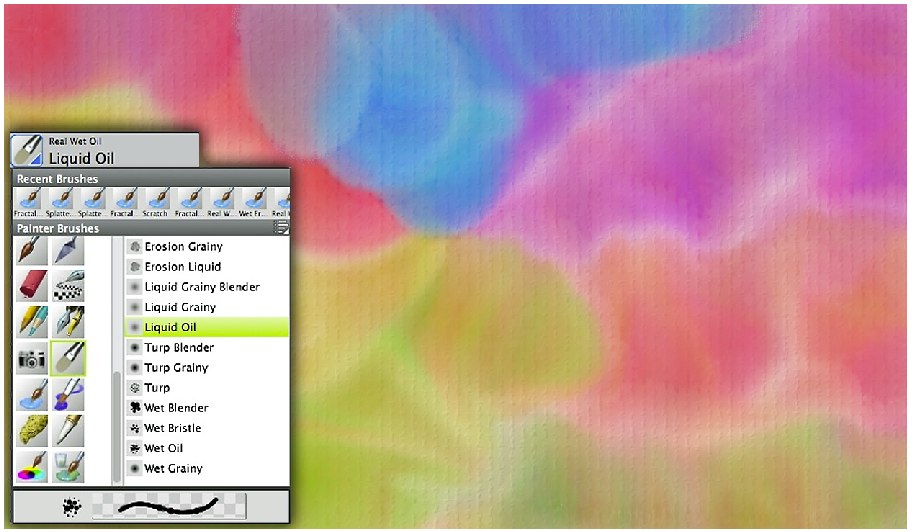The width and height of the screenshot is (912, 532).
Task: Choose the Liquid Grainy Blender variant
Action: click(x=207, y=287)
